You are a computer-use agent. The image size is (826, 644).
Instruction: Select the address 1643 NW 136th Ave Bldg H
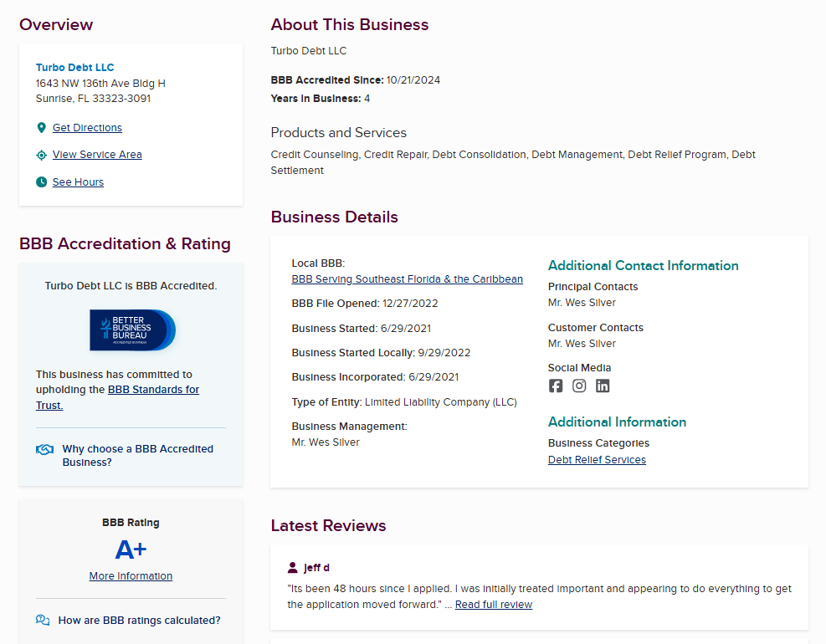pyautogui.click(x=100, y=83)
